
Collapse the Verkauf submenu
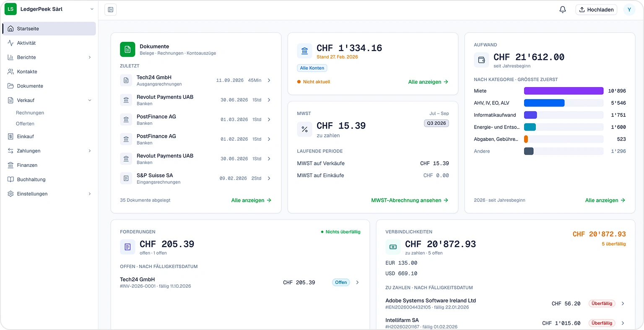tap(90, 101)
